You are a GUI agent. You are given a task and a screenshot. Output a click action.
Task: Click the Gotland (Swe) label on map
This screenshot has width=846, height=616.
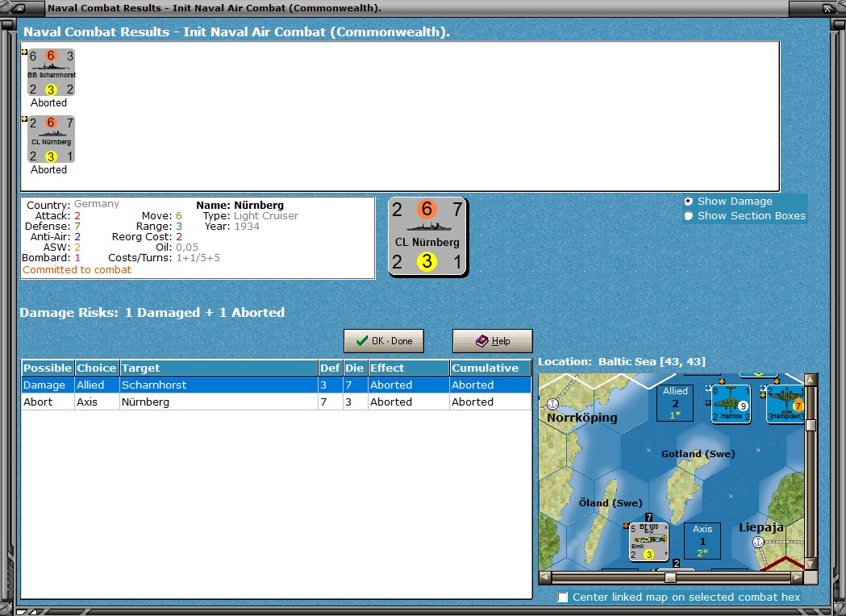[x=698, y=454]
